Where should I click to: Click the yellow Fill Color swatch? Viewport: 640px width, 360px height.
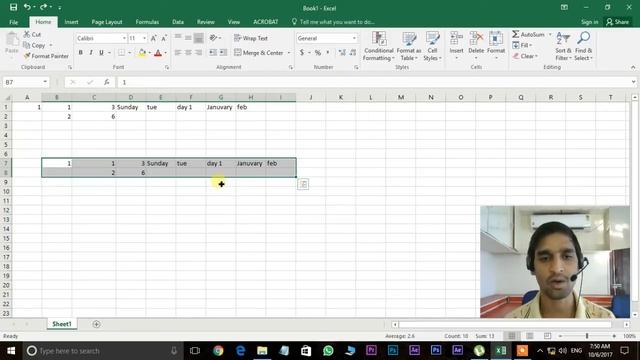(x=142, y=53)
